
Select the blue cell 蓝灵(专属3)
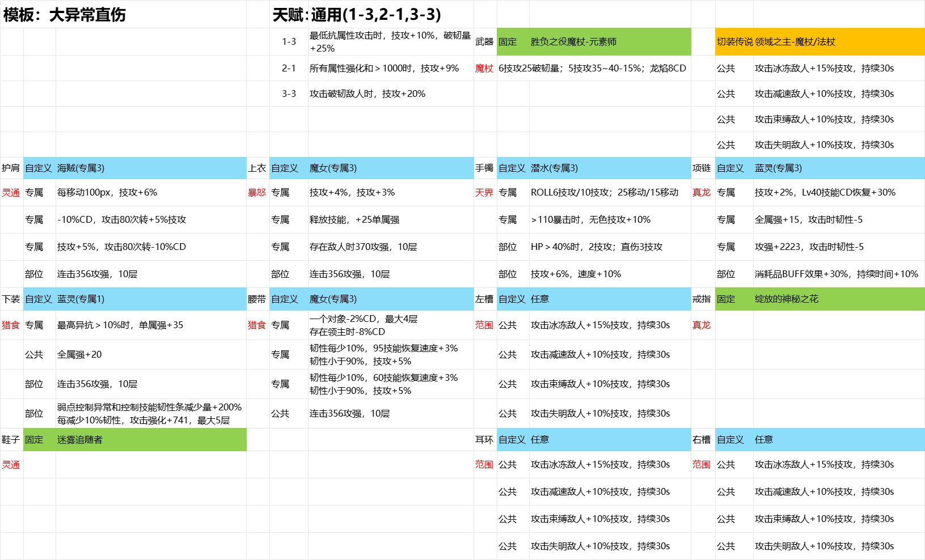point(839,168)
